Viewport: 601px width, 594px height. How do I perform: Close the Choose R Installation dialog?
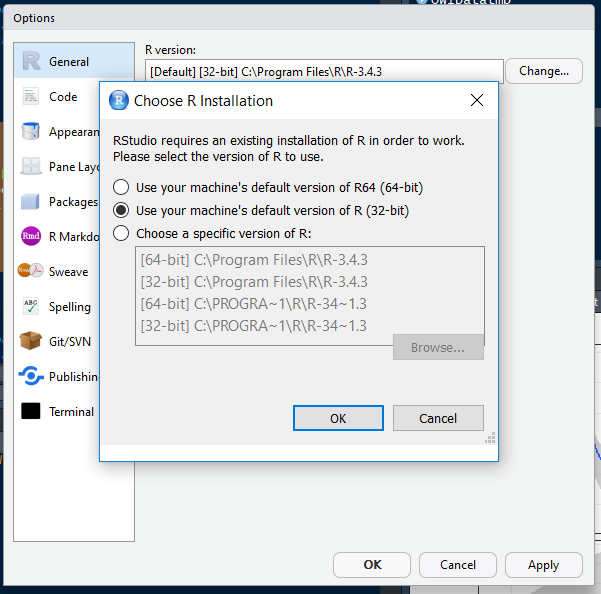click(x=477, y=100)
